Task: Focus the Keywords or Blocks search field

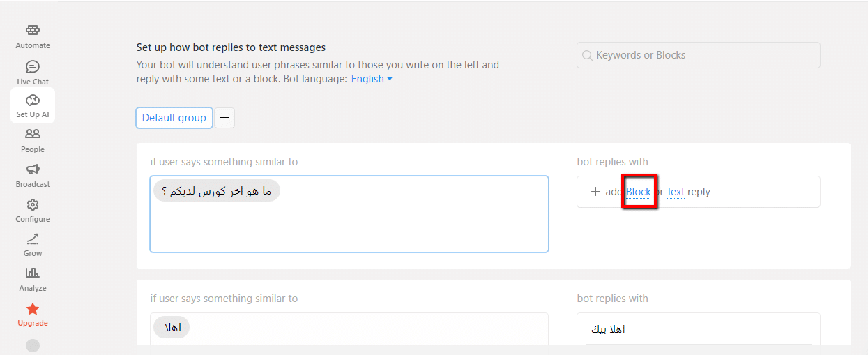Action: pyautogui.click(x=698, y=55)
